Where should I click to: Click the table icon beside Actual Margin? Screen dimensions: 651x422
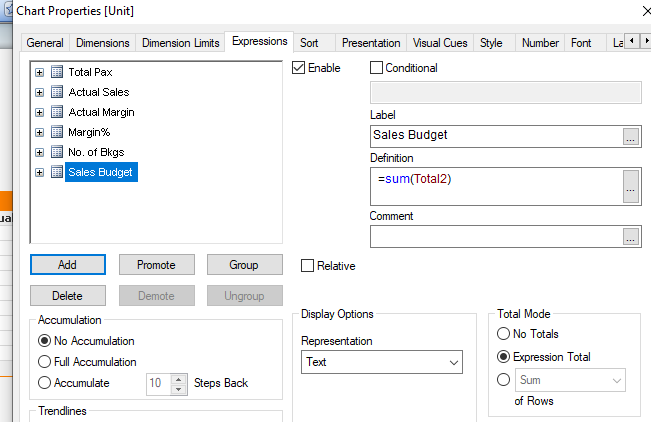[x=57, y=112]
